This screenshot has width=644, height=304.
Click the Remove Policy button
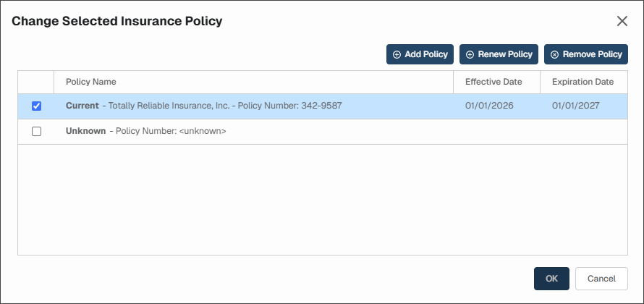point(585,54)
